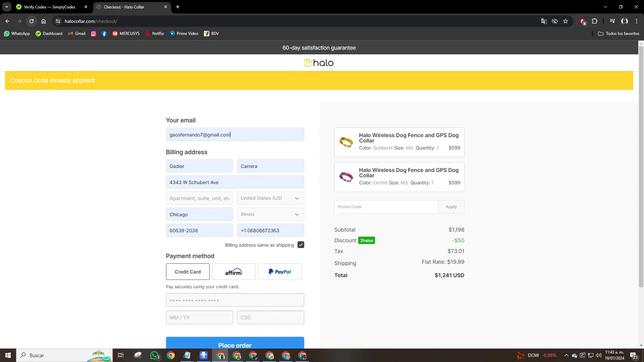Focus the Promo Code input field
Image resolution: width=644 pixels, height=362 pixels.
click(386, 207)
